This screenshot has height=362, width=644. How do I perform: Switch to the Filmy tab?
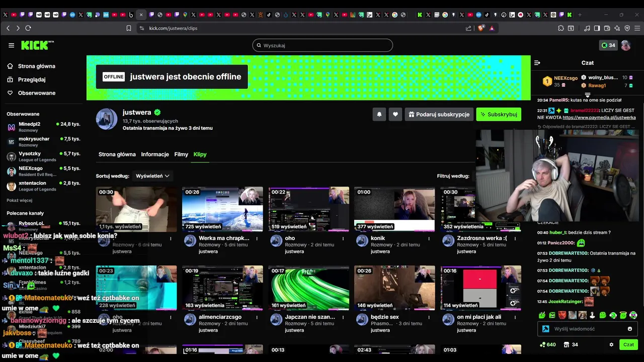pos(181,154)
